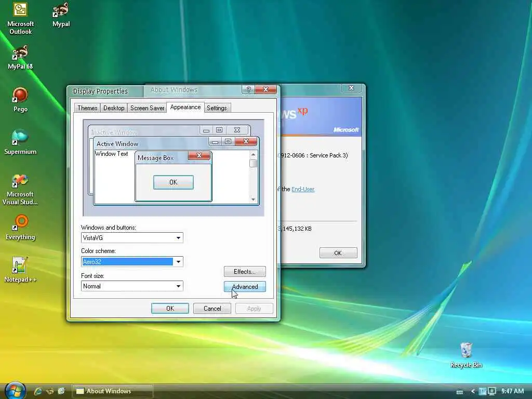Screen dimensions: 532x399
Task: Close the Display Properties dialog
Action: [x=265, y=89]
